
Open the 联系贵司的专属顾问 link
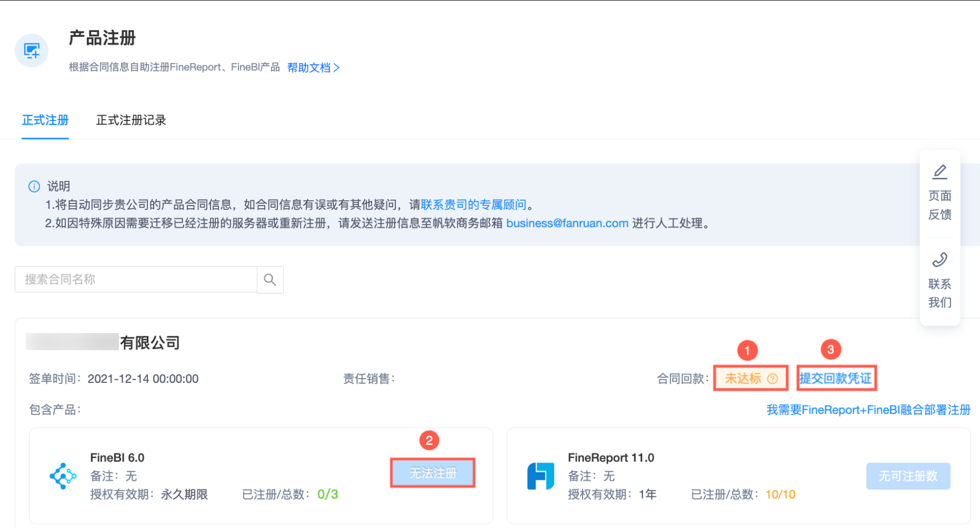coord(473,205)
